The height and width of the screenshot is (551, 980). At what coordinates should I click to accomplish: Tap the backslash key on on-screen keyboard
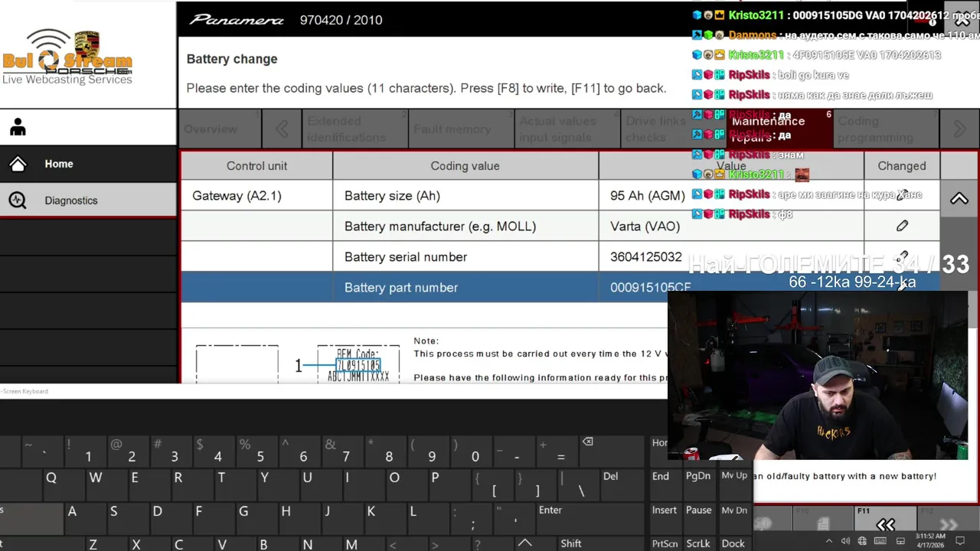point(580,485)
